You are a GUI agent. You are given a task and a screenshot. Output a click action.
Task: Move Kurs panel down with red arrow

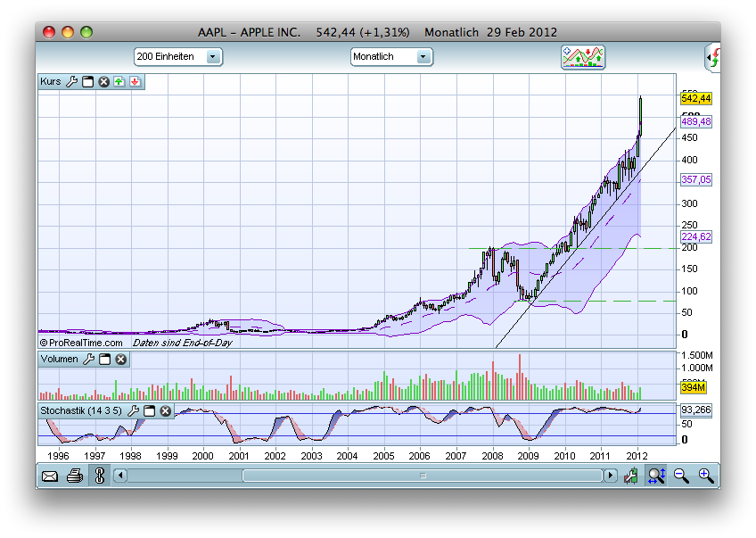(135, 81)
